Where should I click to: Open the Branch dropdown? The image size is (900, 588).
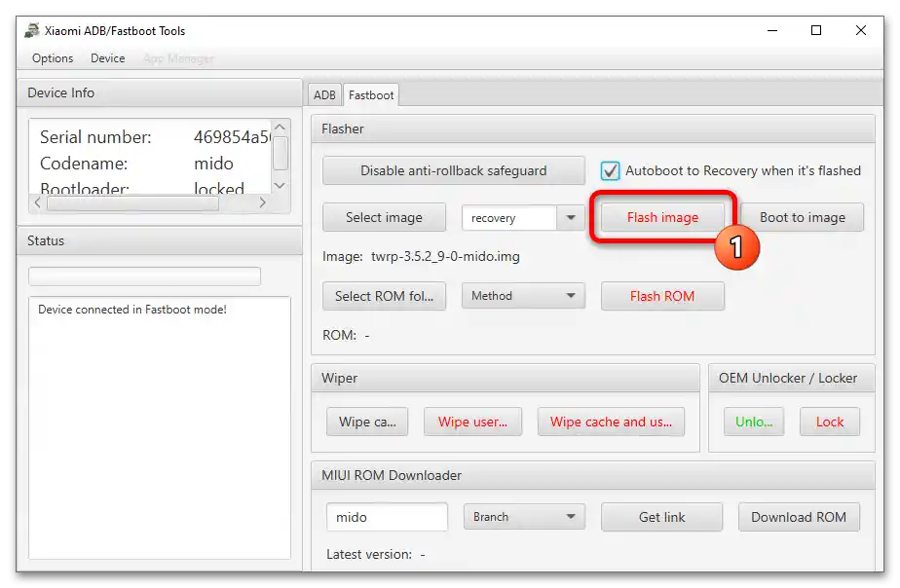(524, 517)
